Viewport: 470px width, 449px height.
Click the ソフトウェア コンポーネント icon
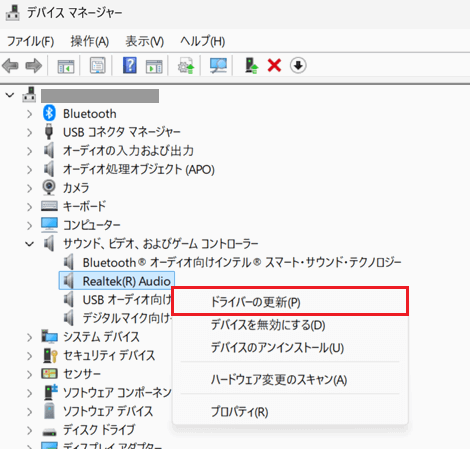click(x=51, y=392)
